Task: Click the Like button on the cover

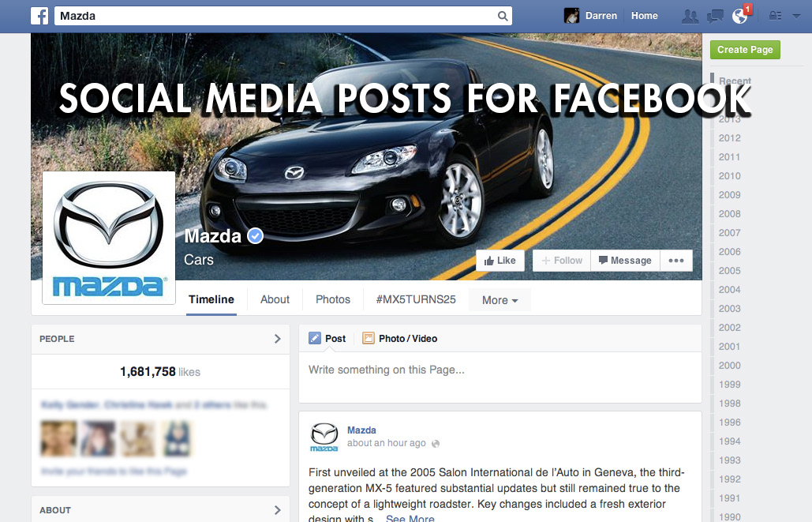Action: pyautogui.click(x=500, y=261)
